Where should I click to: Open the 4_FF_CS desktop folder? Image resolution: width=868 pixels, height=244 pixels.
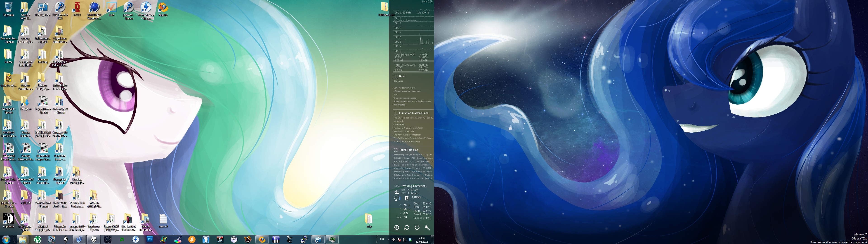(x=25, y=197)
